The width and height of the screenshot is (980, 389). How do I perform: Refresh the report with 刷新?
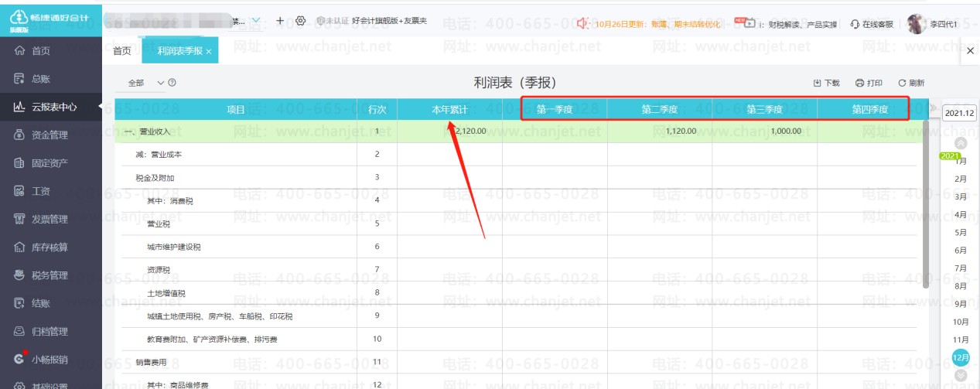(910, 83)
